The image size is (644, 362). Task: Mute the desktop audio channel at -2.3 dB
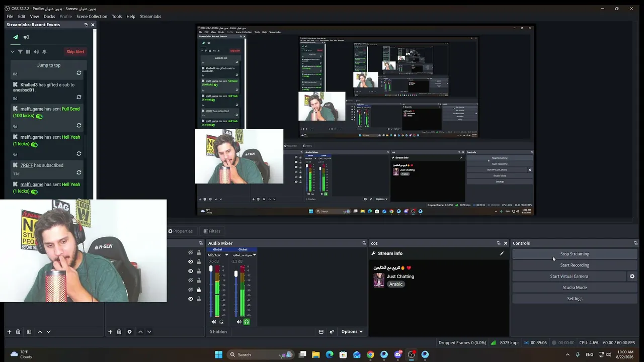[x=239, y=322]
